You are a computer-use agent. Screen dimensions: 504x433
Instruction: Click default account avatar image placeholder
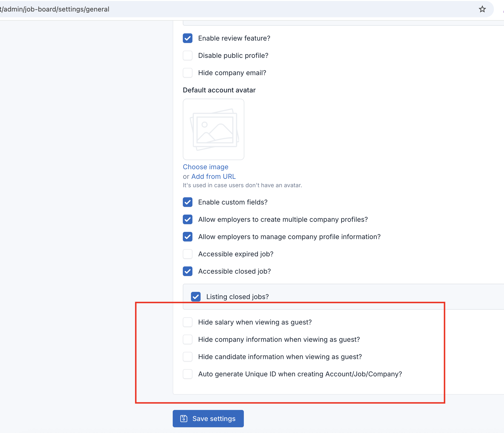(213, 129)
